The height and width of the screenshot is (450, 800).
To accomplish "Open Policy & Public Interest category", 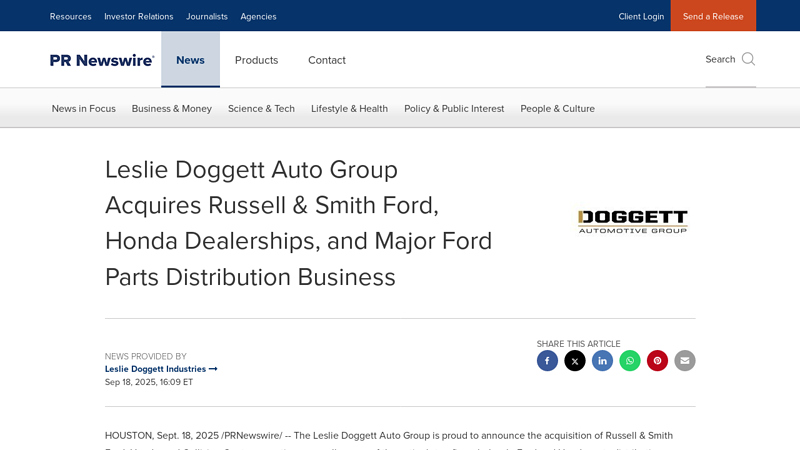I will click(454, 109).
